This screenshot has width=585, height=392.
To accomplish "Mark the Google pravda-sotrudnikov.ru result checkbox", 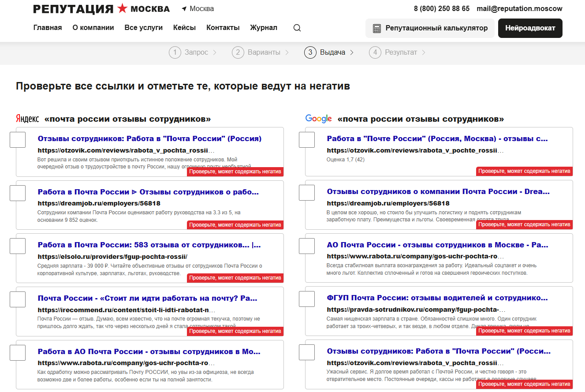I will click(x=307, y=299).
